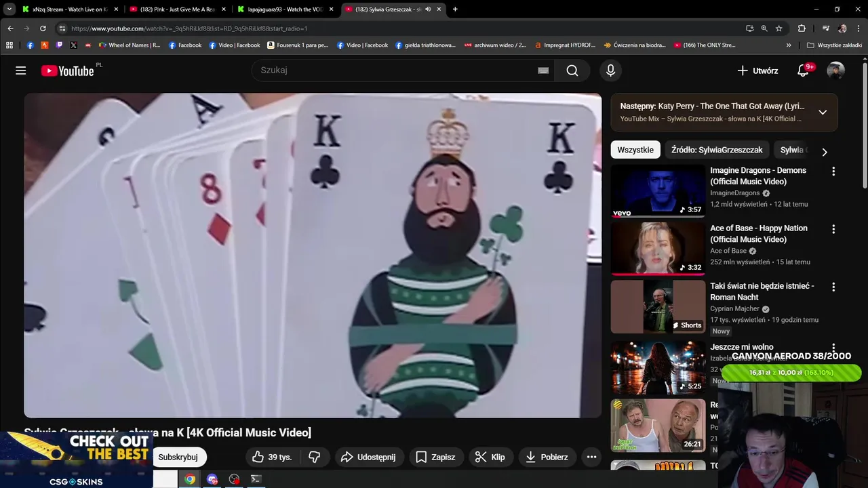The height and width of the screenshot is (488, 868).
Task: Mute the Sylwia Grzeszczak tab audio
Action: pyautogui.click(x=428, y=9)
